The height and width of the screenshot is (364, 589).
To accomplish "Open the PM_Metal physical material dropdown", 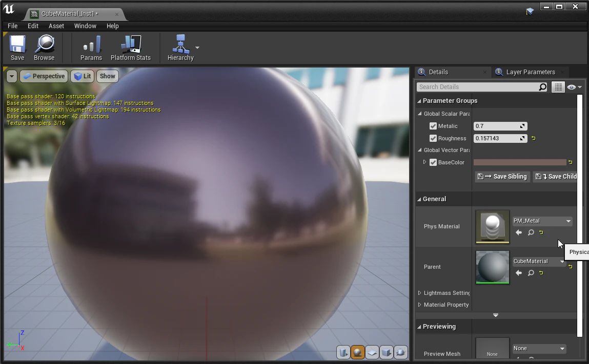I will [542, 221].
